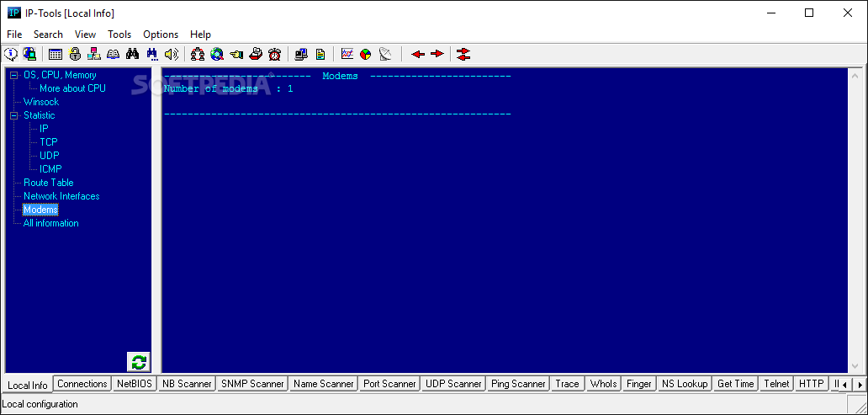Open Telnet via the computer terminal icon
The width and height of the screenshot is (868, 415).
click(301, 54)
